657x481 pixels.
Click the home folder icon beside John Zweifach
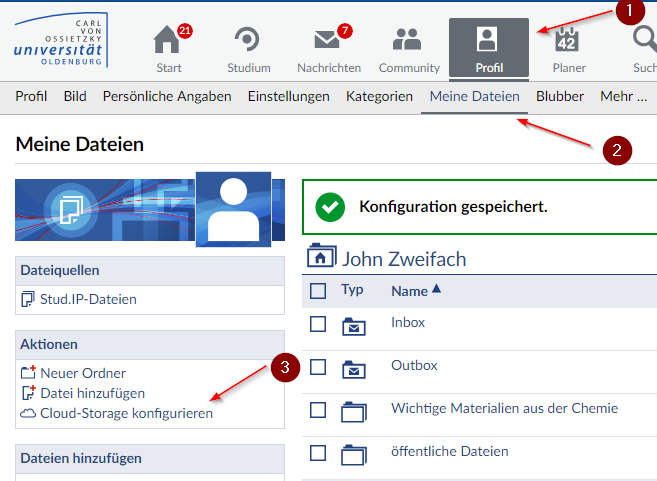click(x=320, y=258)
